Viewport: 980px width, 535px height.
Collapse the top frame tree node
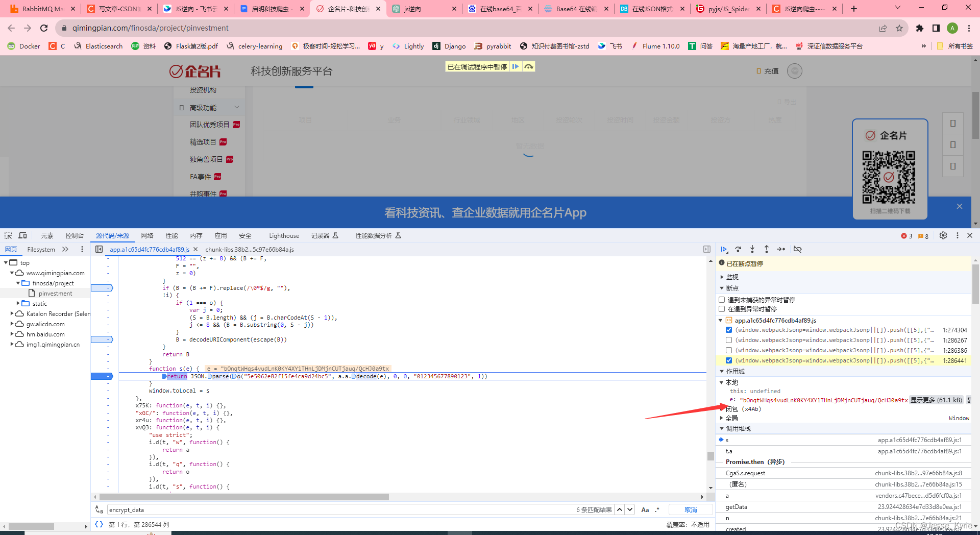click(x=6, y=262)
